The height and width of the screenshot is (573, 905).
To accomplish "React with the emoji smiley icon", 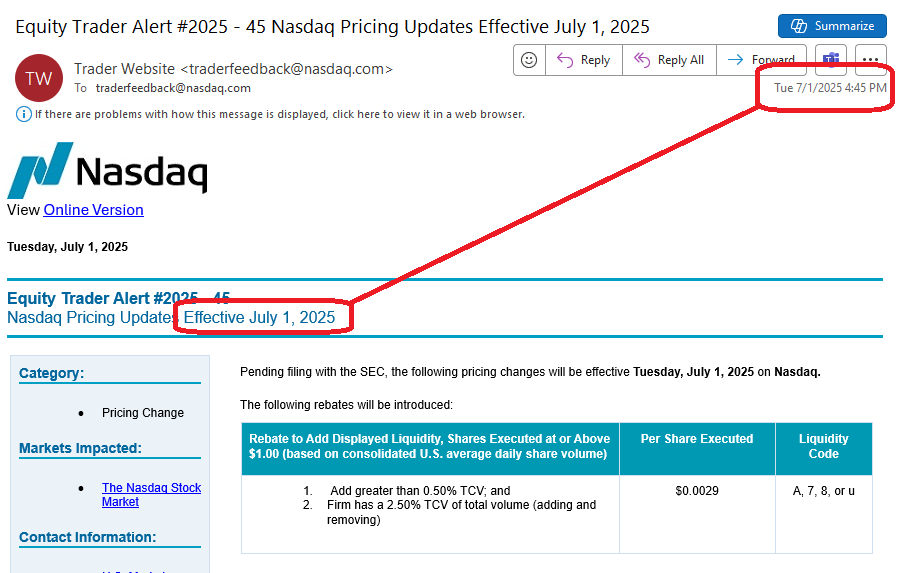I will pyautogui.click(x=529, y=60).
